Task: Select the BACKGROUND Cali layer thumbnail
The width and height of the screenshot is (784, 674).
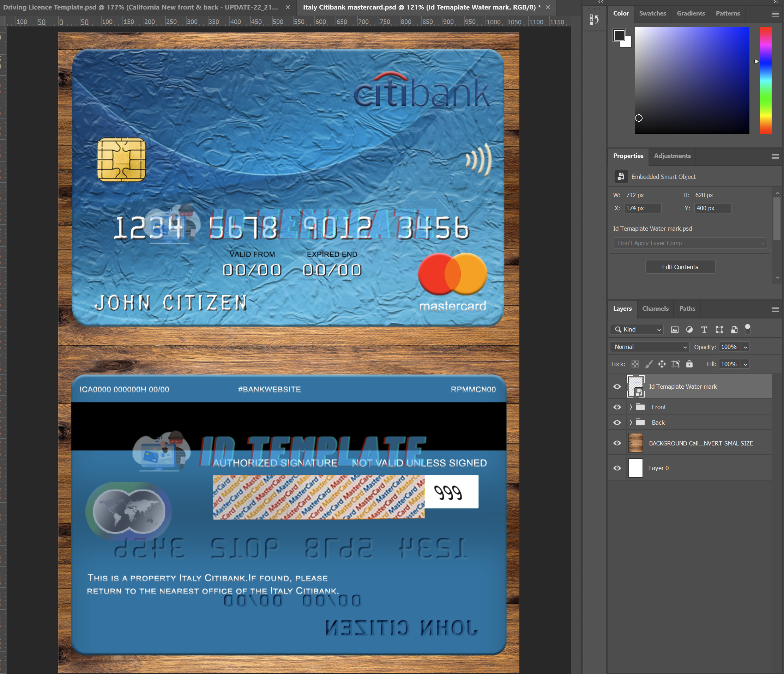Action: (636, 443)
